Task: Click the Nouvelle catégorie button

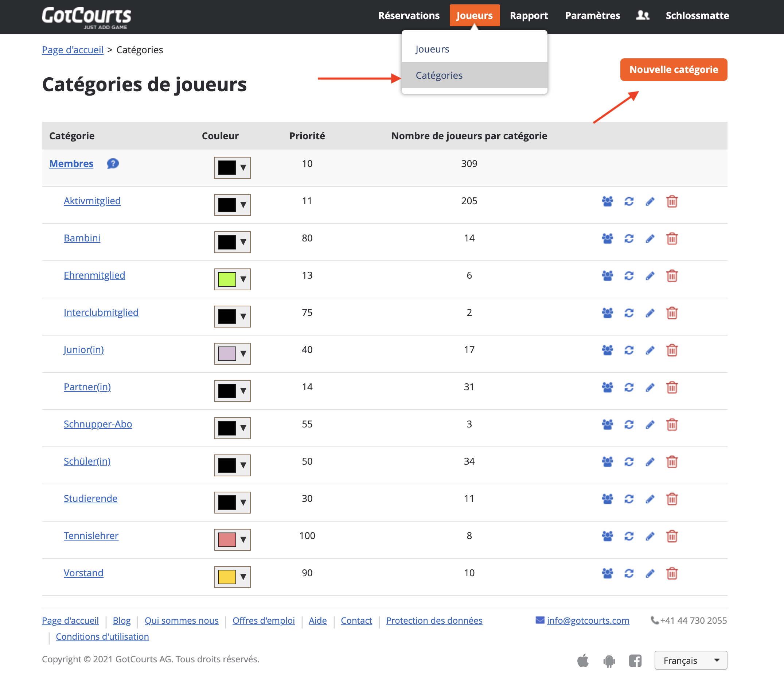Action: pyautogui.click(x=674, y=69)
